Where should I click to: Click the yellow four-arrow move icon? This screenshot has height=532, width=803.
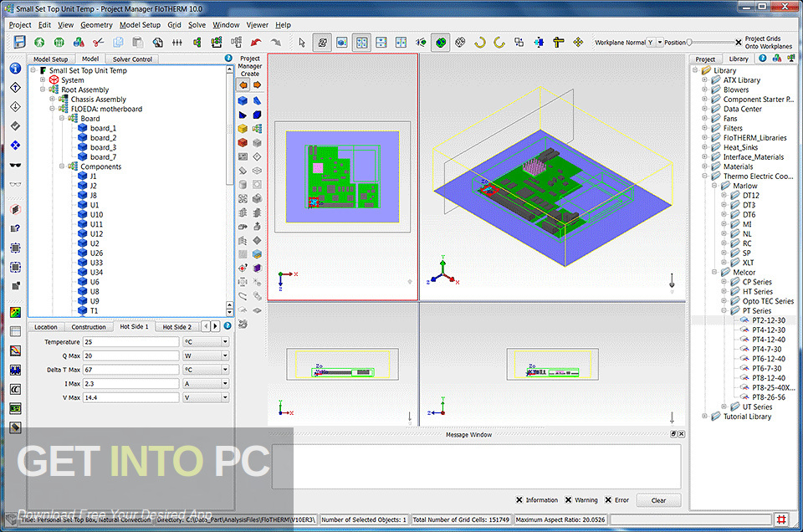coord(578,42)
